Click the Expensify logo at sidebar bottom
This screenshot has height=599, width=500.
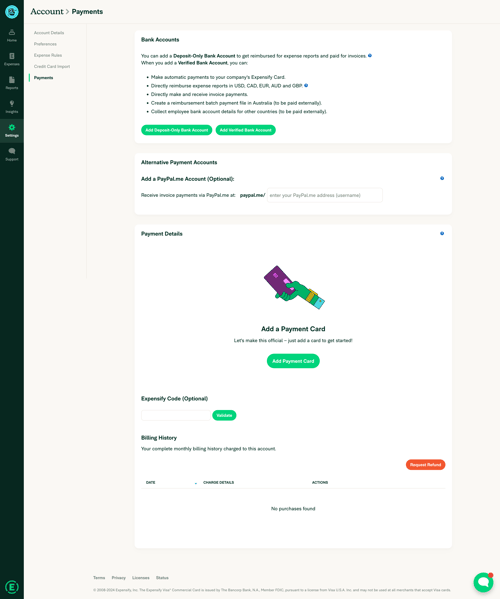click(12, 587)
